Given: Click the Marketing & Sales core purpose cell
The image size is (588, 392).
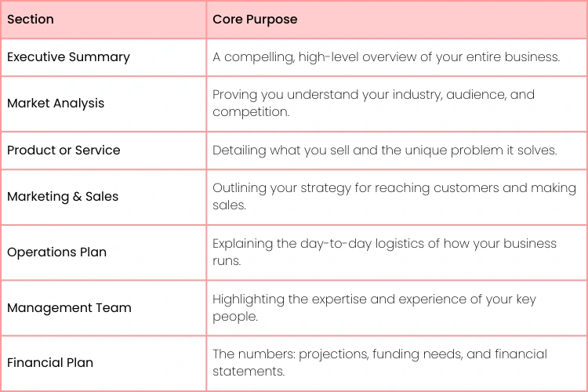Looking at the screenshot, I should pos(394,197).
